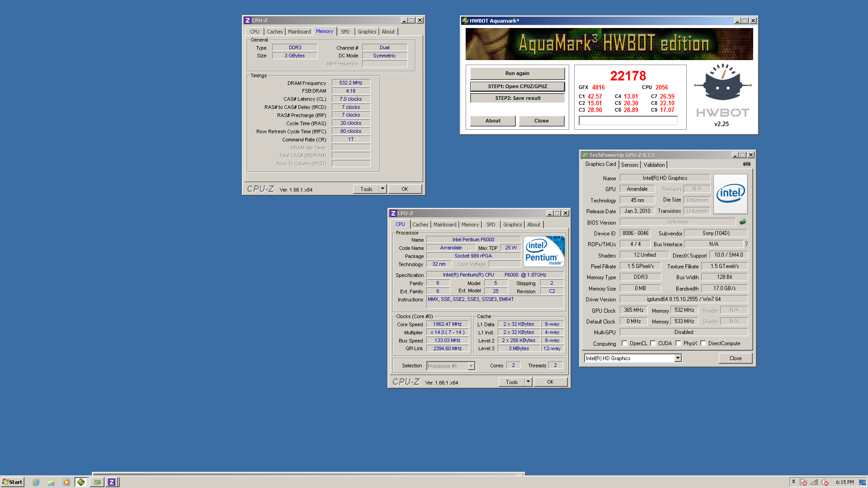Minimize the GPU-Z window
This screenshot has height=488, width=868.
coord(735,155)
